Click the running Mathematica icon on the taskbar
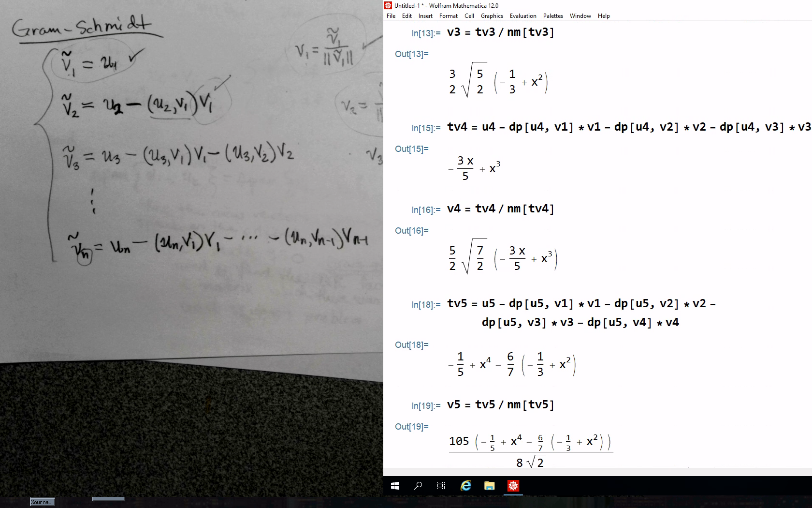812x508 pixels. pos(513,486)
